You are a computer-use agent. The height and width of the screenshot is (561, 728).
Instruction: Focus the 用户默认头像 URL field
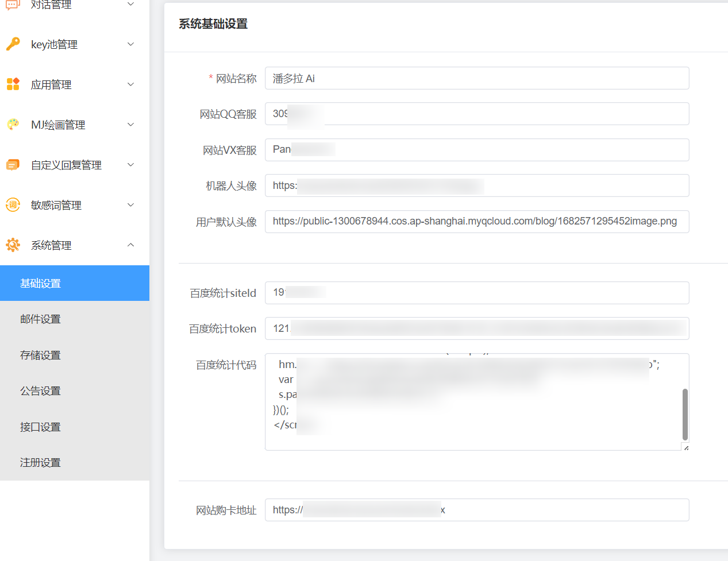(x=477, y=222)
